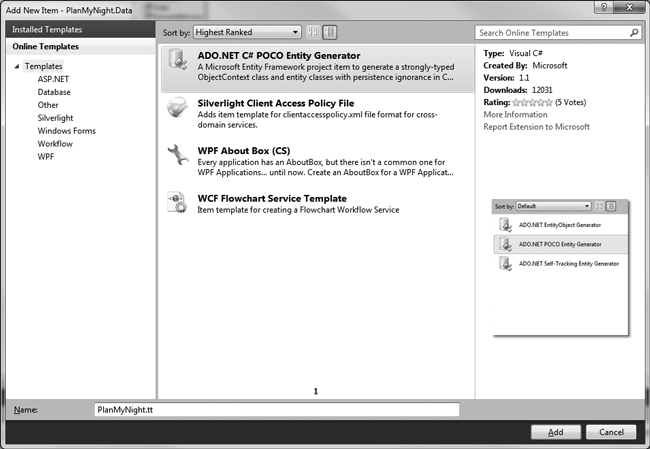Click the template preview thumbnail image
Image resolution: width=650 pixels, height=449 pixels.
[x=560, y=267]
